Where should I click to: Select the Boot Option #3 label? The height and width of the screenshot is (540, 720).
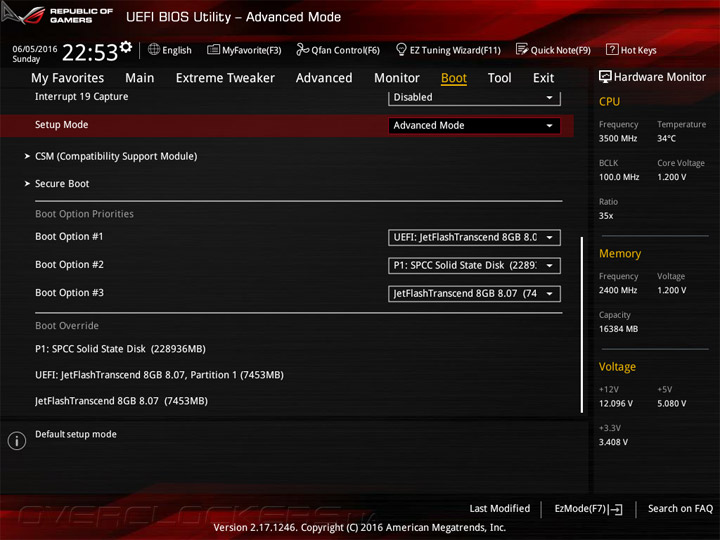[x=69, y=292]
